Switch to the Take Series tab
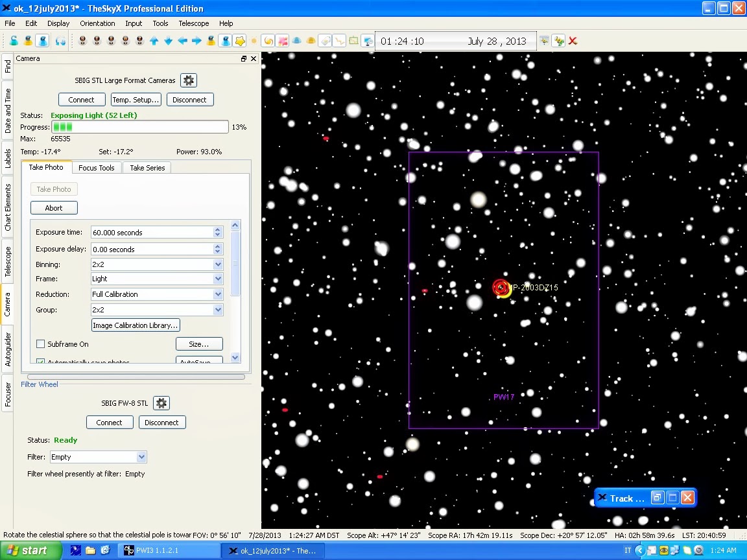 [x=147, y=167]
